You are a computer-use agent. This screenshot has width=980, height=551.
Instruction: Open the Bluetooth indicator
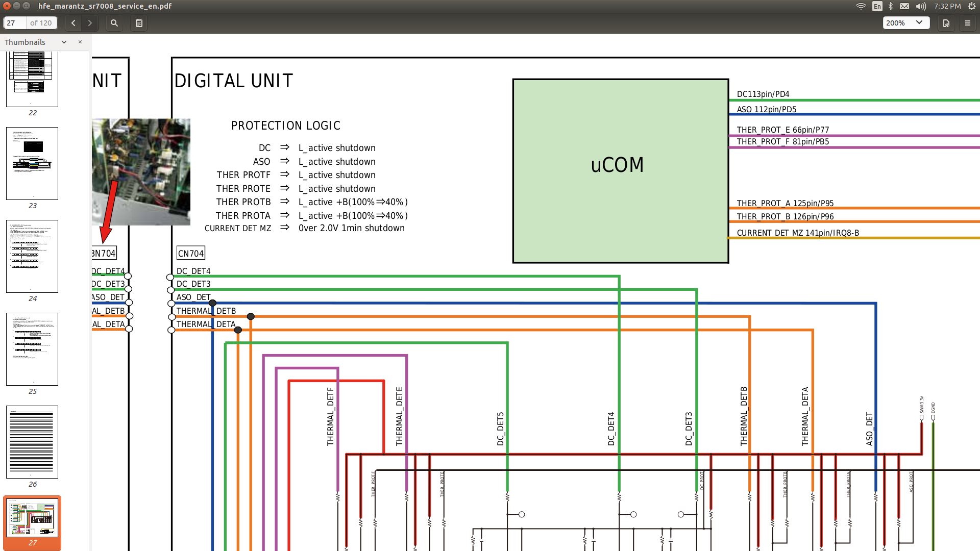(x=891, y=6)
